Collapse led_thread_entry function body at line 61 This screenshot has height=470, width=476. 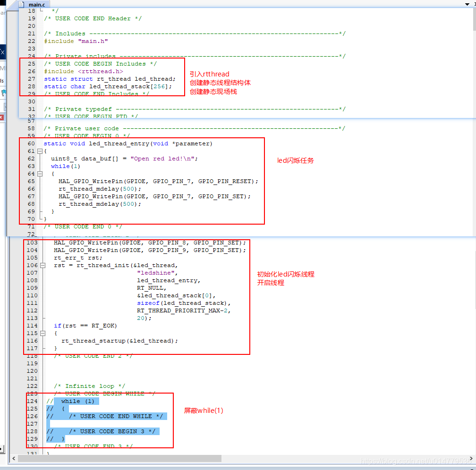[40, 151]
